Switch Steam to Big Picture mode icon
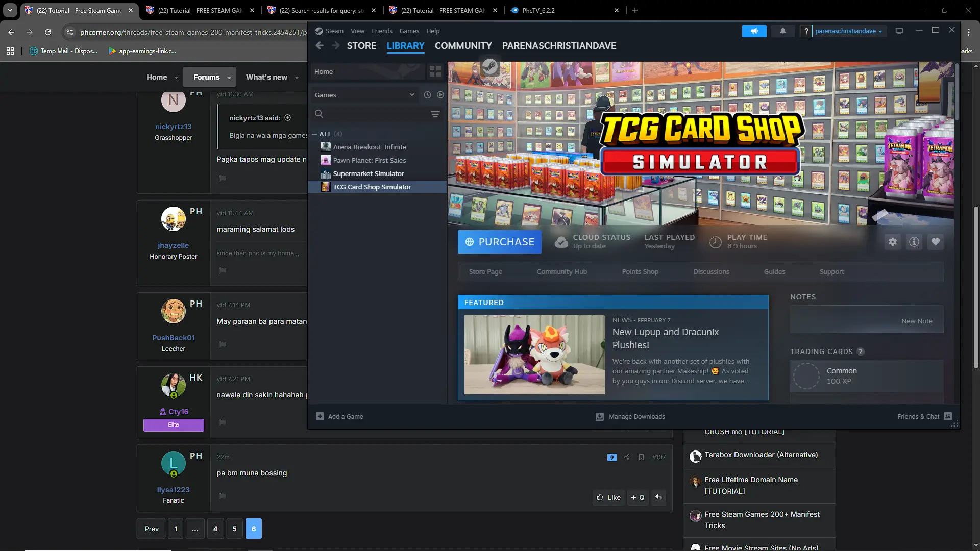The image size is (980, 551). pos(899,31)
